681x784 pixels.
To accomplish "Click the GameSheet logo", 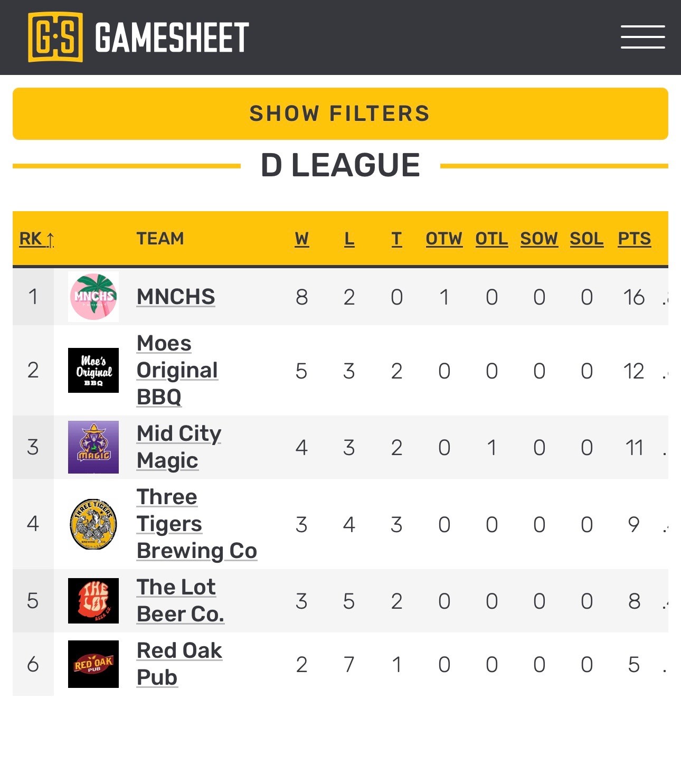I will pyautogui.click(x=138, y=37).
